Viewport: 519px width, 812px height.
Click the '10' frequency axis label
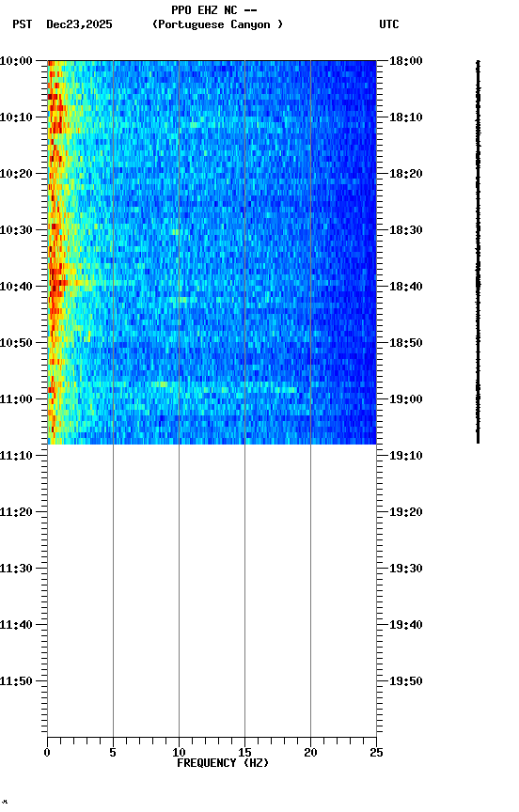179,753
